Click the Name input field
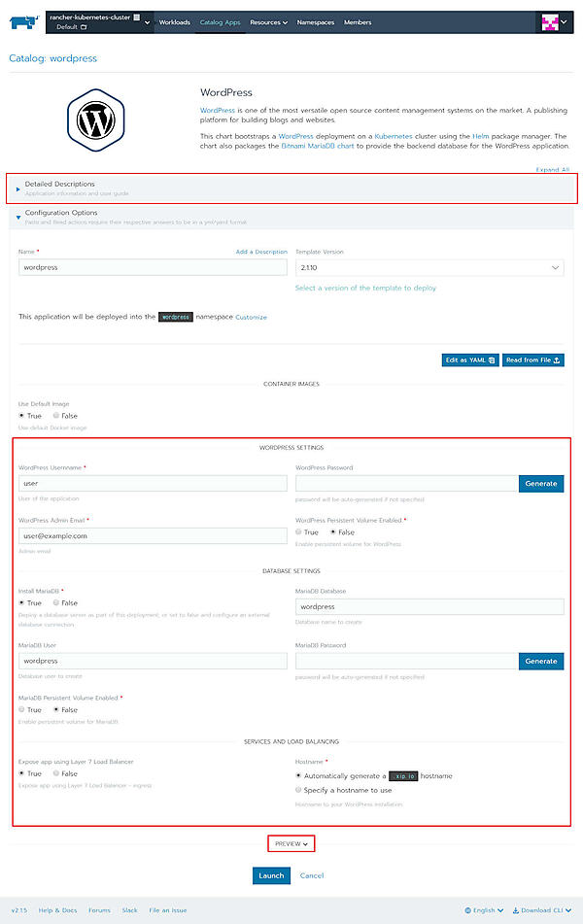This screenshot has height=924, width=583. click(x=153, y=267)
